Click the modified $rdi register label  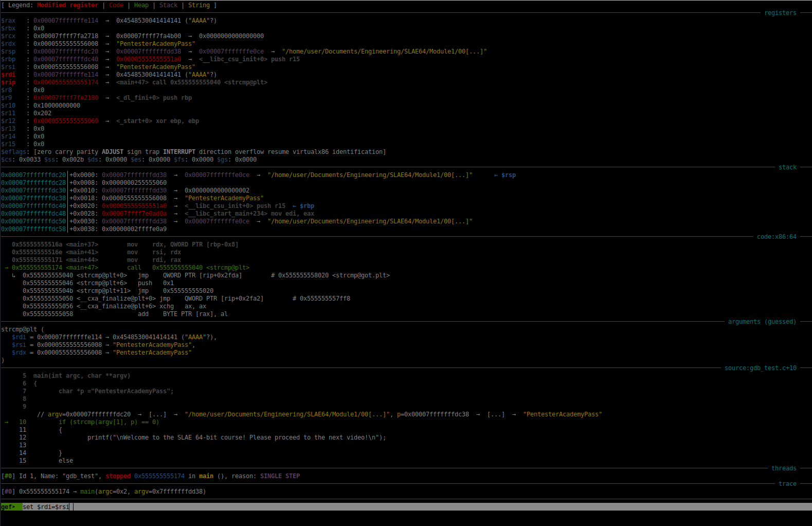pos(8,75)
